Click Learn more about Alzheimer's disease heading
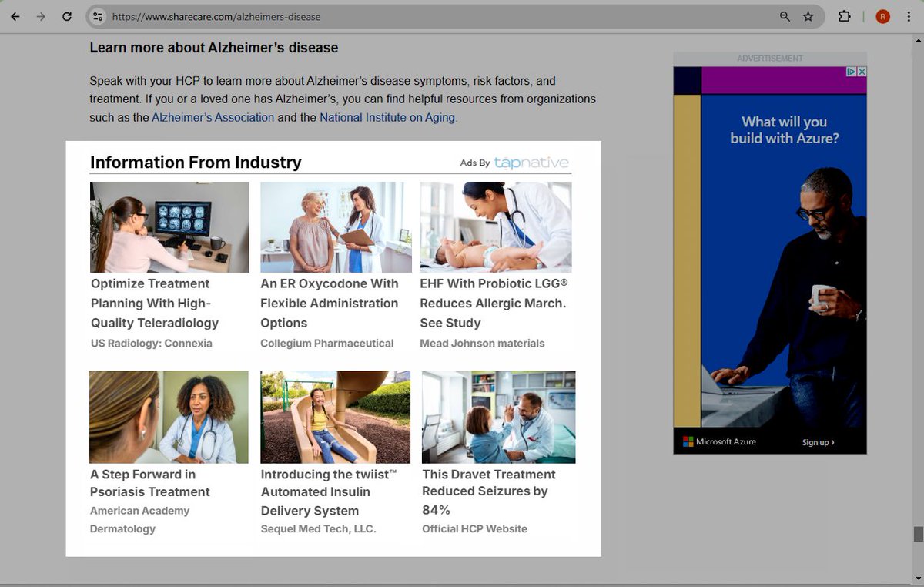This screenshot has height=587, width=924. [214, 48]
